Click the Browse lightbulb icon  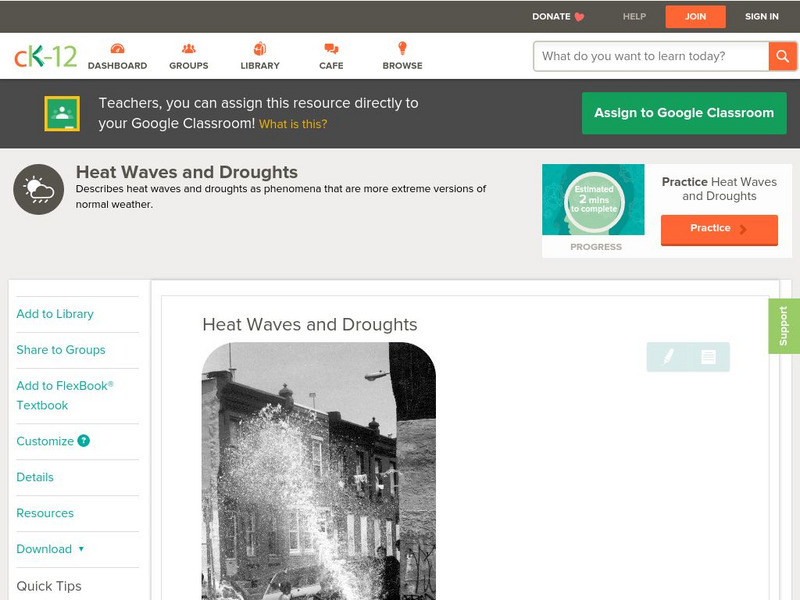tap(400, 47)
